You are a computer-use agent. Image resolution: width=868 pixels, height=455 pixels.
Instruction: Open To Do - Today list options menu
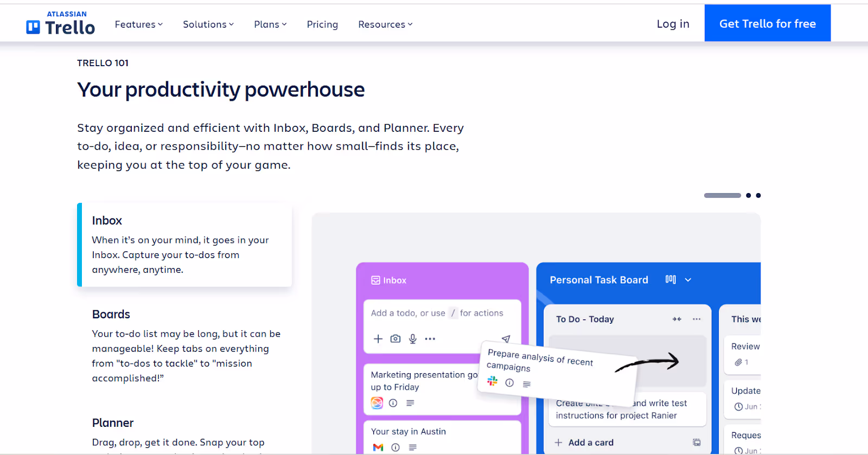[697, 319]
